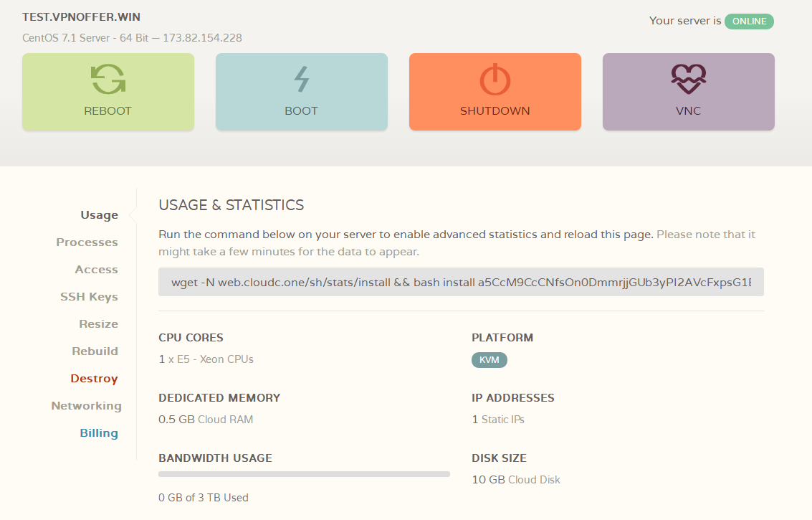Click the '1 x E5 - Xeon CPUs' value
The height and width of the screenshot is (520, 812).
206,359
